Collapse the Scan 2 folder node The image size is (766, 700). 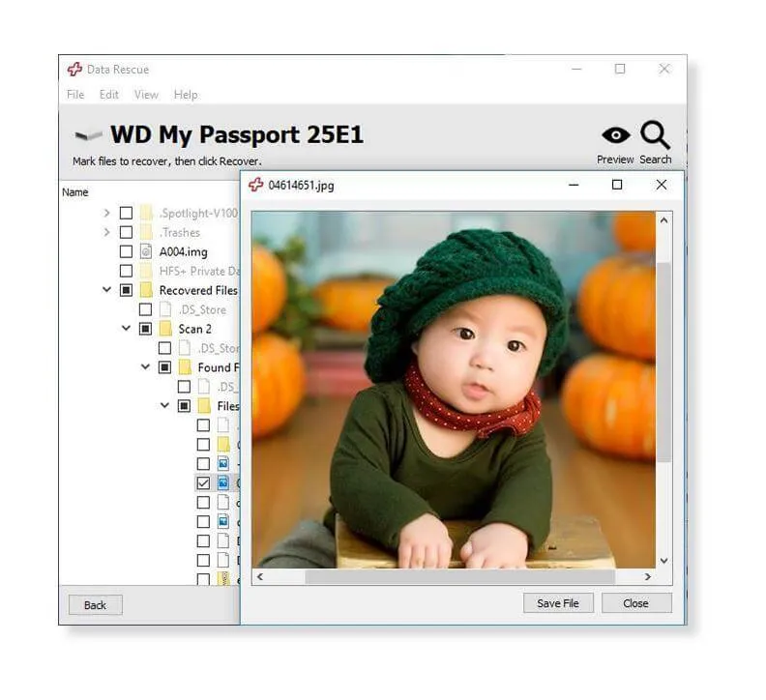[x=126, y=329]
